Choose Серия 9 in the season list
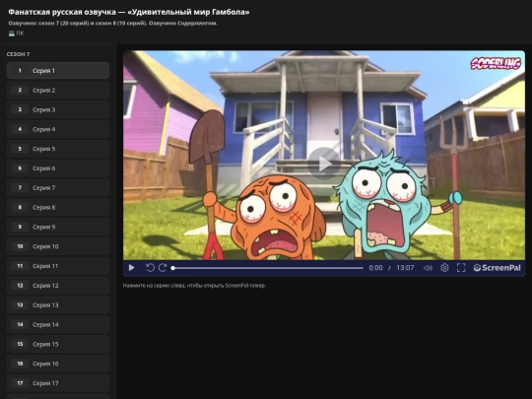This screenshot has height=399, width=532. click(x=58, y=227)
